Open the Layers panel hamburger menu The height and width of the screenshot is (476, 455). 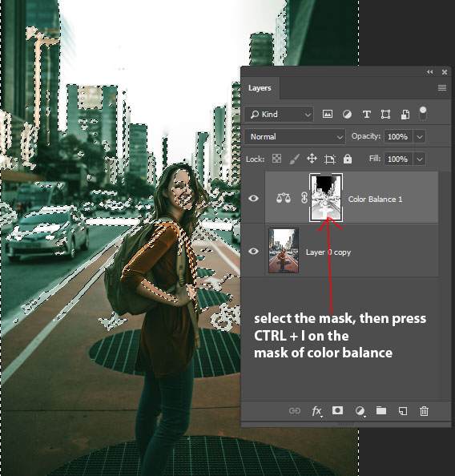pos(442,87)
